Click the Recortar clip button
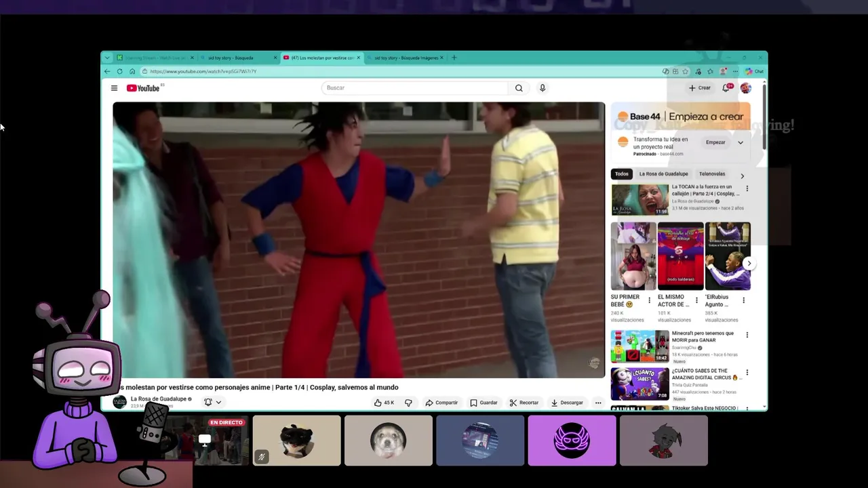This screenshot has height=488, width=868. pos(524,403)
